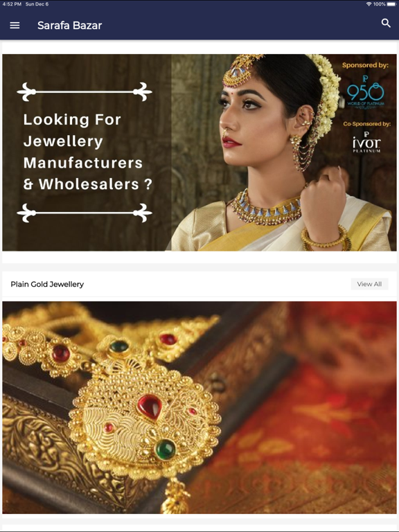Open the hamburger navigation menu
Viewport: 399px width, 532px height.
(15, 26)
